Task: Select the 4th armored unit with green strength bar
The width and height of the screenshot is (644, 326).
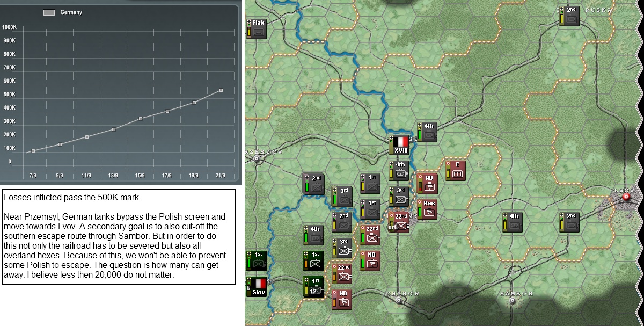Action: coord(314,235)
